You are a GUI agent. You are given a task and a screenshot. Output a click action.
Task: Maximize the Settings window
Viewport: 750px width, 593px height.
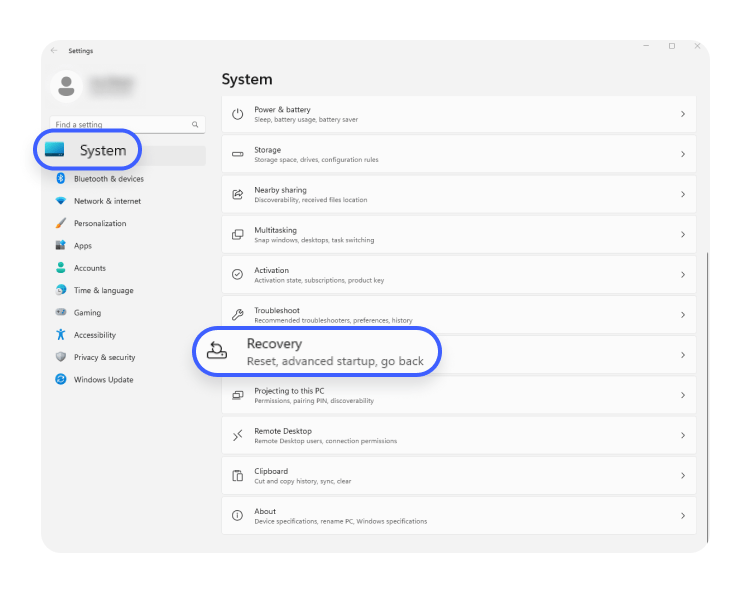(672, 46)
